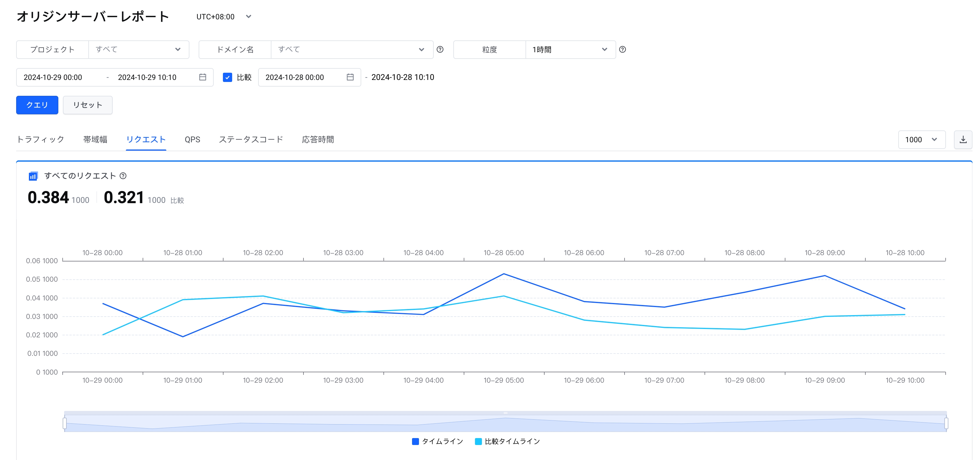The height and width of the screenshot is (460, 980).
Task: Switch to the 帯域幅 tab
Action: (x=95, y=139)
